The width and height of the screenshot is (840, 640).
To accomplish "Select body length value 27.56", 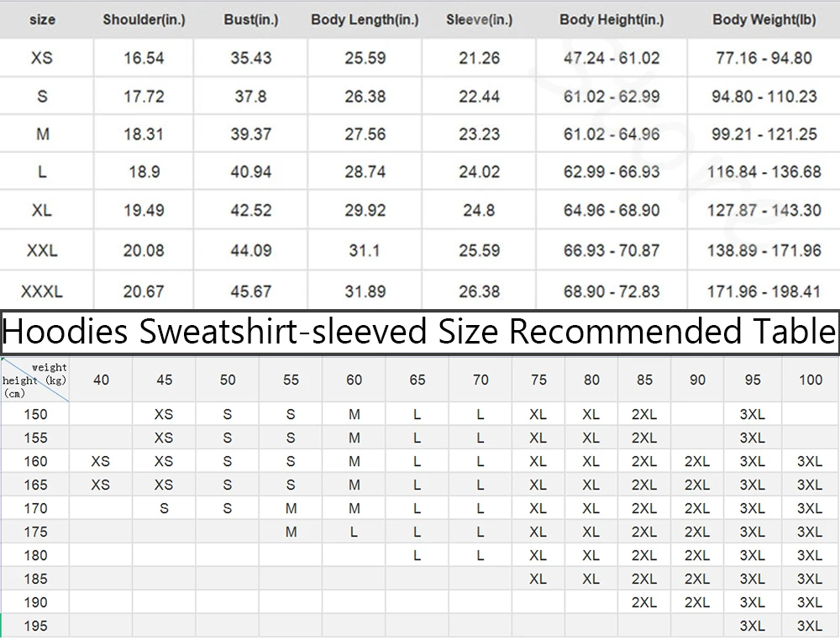I will pos(365,134).
